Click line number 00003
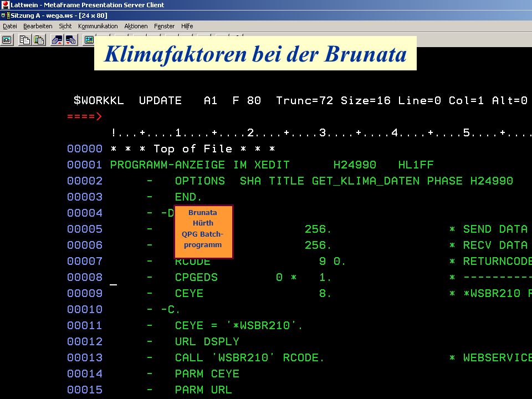The height and width of the screenshot is (399, 532). click(x=85, y=197)
